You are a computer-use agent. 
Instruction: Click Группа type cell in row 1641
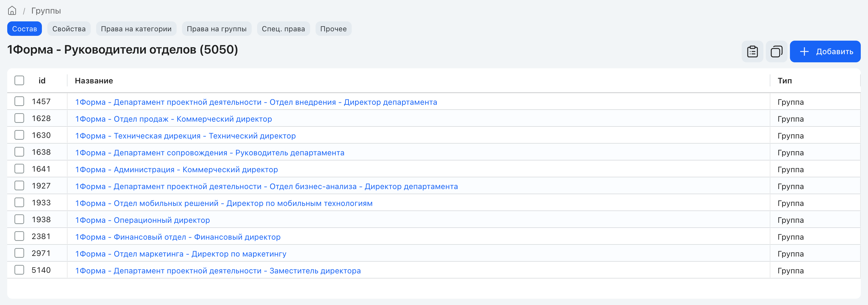[791, 169]
